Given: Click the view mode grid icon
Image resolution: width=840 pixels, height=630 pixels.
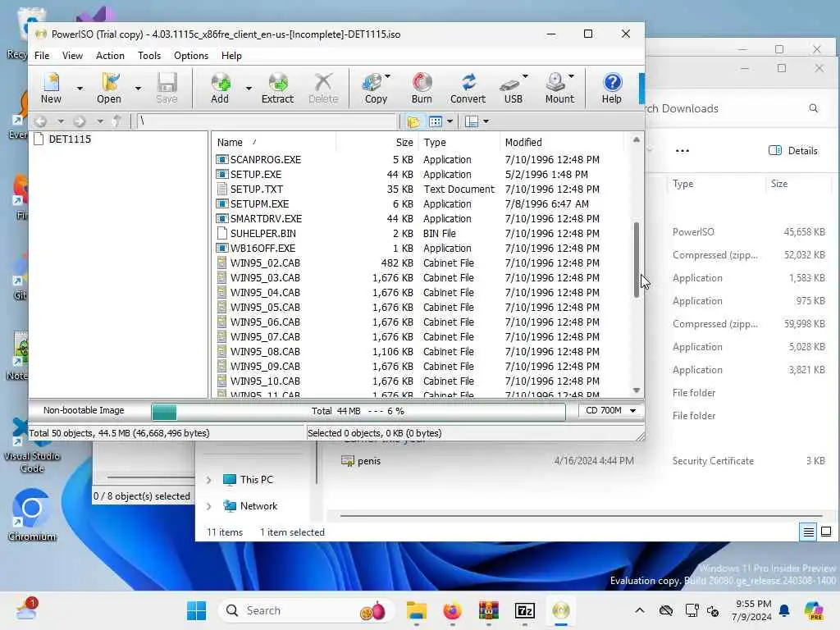Looking at the screenshot, I should click(x=436, y=121).
